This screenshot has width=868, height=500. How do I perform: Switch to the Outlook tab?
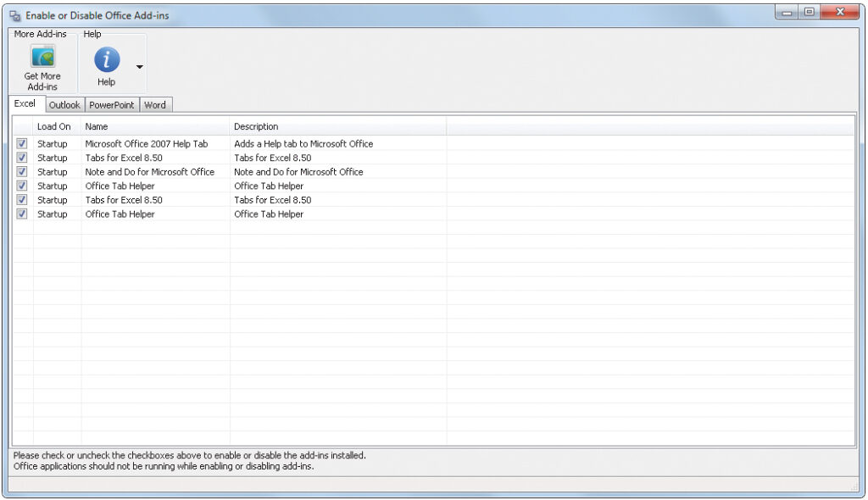coord(64,105)
